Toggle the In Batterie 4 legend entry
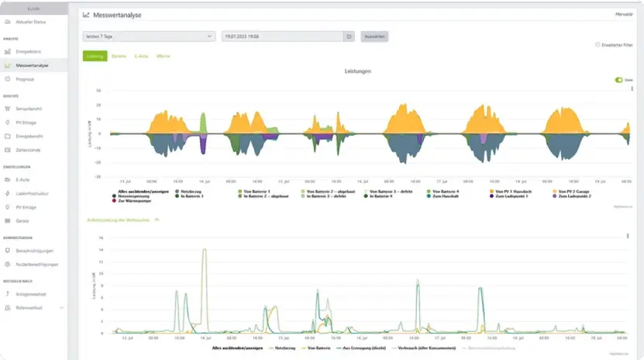 pyautogui.click(x=378, y=196)
